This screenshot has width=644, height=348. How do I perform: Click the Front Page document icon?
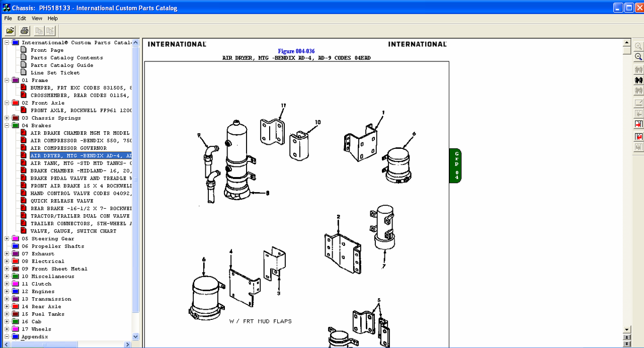click(24, 50)
